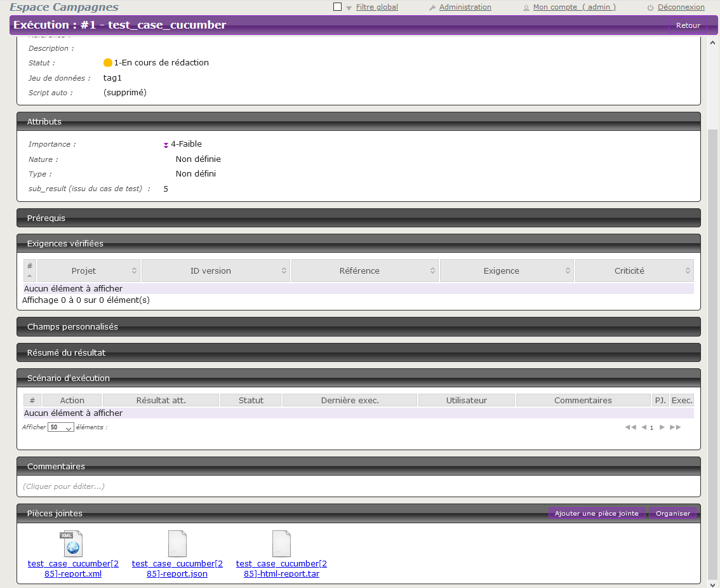Click the Administration wrench icon
The height and width of the screenshot is (588, 720).
(432, 8)
